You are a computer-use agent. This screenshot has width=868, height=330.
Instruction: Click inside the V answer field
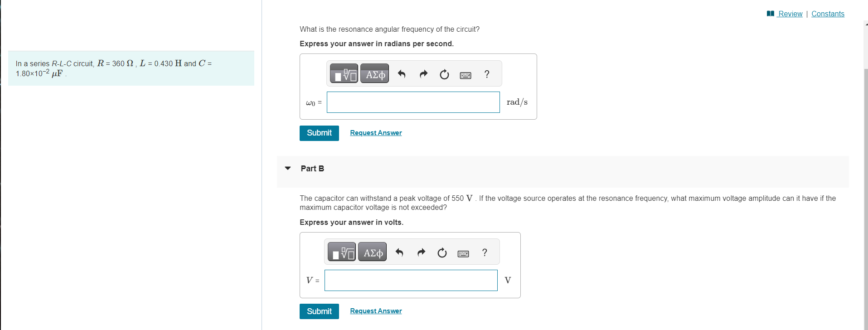coord(410,280)
